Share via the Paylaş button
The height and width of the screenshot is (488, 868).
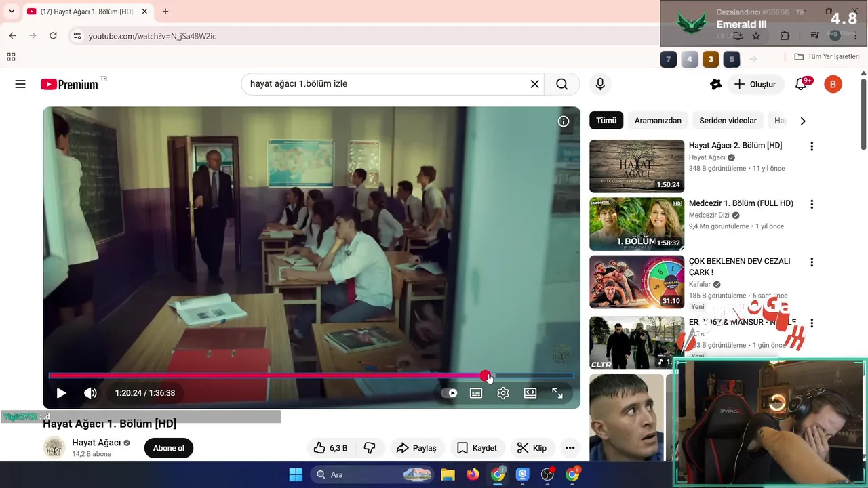tap(416, 448)
